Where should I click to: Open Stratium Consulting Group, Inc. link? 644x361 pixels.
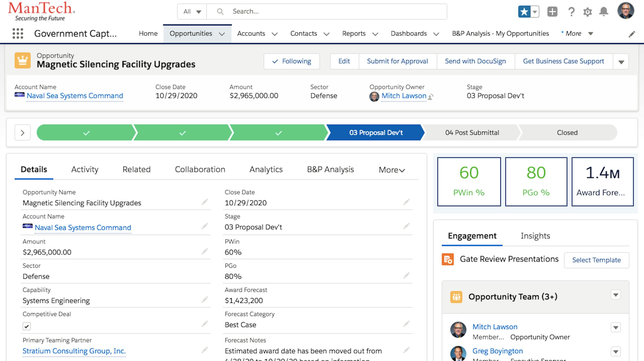coord(74,351)
